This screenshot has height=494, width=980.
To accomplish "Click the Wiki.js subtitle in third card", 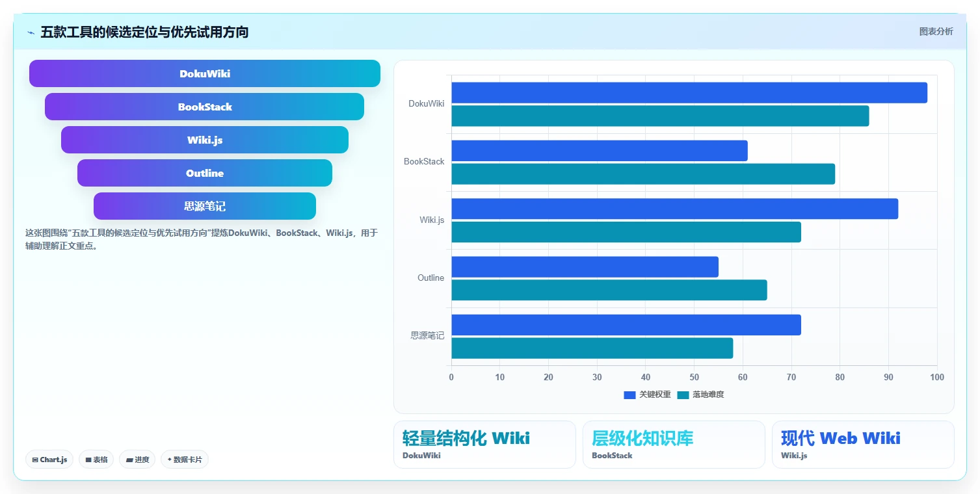I will click(794, 456).
